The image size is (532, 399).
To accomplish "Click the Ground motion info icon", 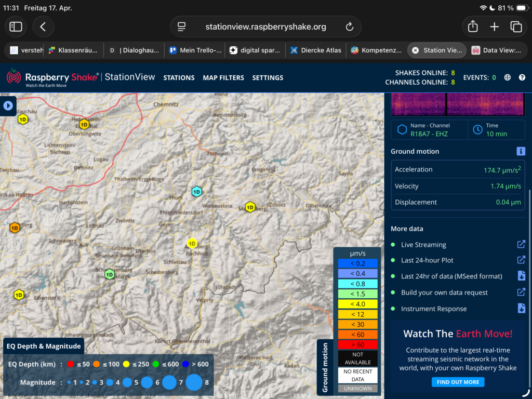I will click(521, 151).
